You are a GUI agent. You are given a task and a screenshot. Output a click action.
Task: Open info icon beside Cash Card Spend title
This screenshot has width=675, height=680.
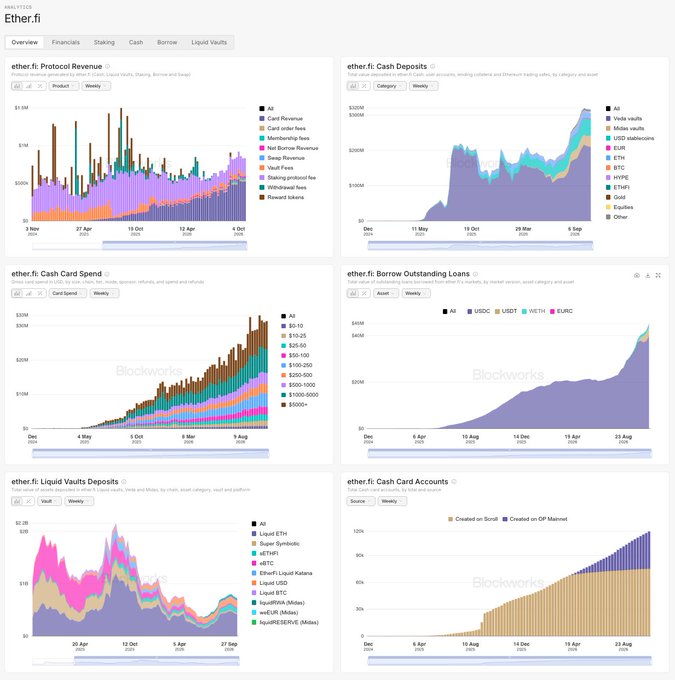[107, 274]
